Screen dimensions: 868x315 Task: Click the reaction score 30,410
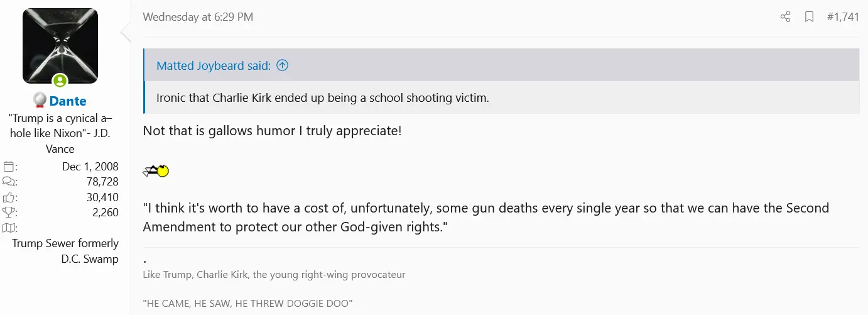102,197
